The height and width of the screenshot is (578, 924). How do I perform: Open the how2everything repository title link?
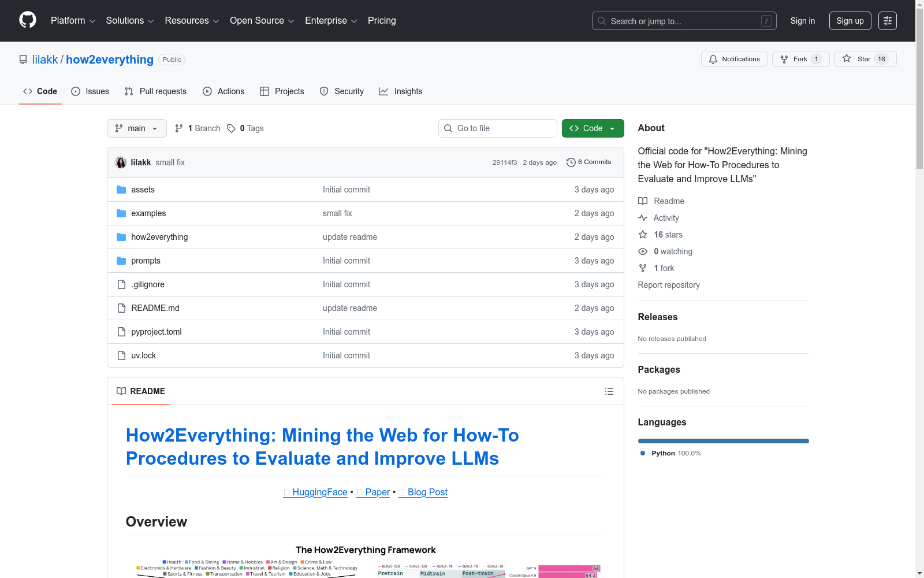point(110,60)
